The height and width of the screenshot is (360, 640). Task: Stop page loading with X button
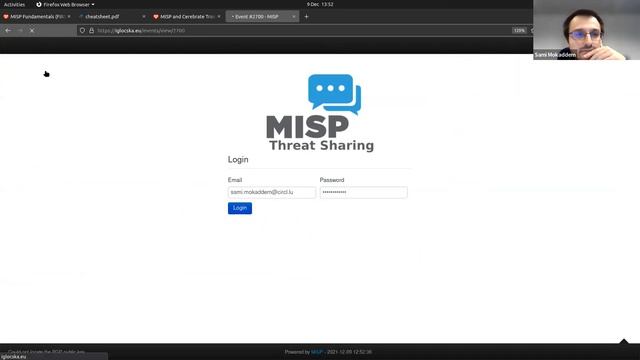click(x=32, y=31)
